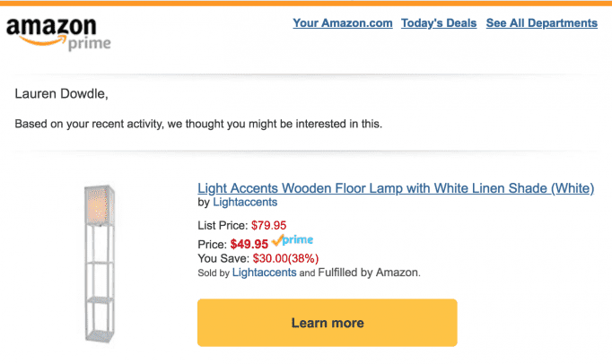Viewport: 612px width, 364px height.
Task: Click the 'You Save:' label
Action: (223, 258)
